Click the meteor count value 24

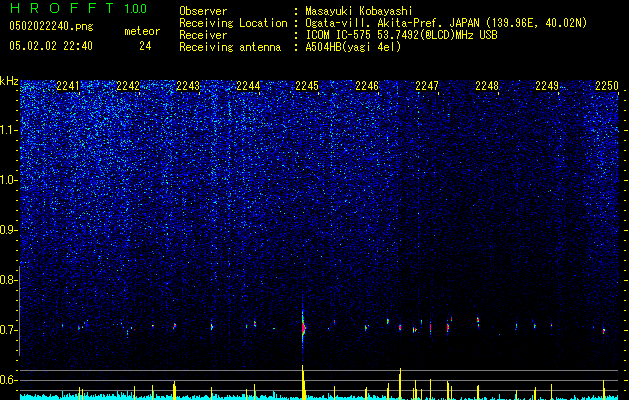point(145,46)
